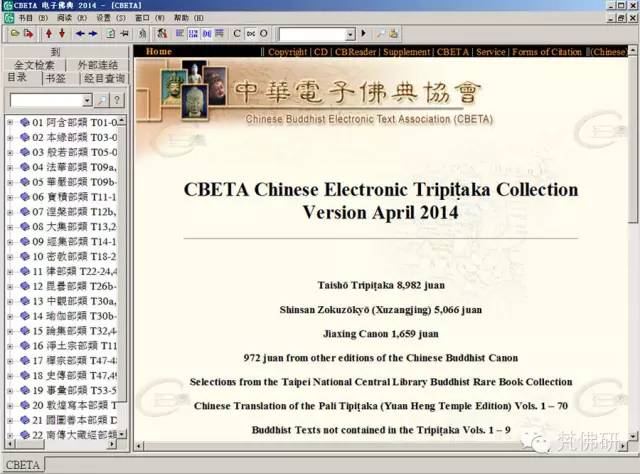Open the toolbar combo box dropdown arrow

tap(350, 33)
